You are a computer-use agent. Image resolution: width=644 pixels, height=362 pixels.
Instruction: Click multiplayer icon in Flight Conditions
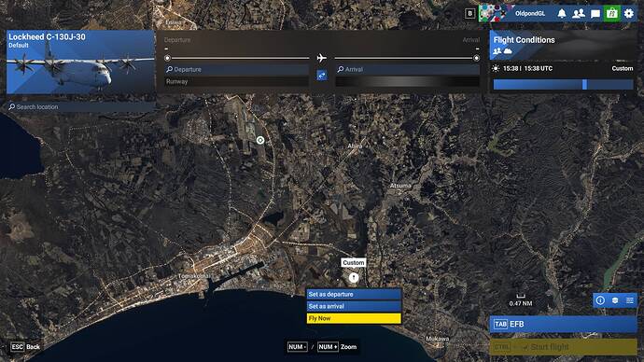pos(497,51)
